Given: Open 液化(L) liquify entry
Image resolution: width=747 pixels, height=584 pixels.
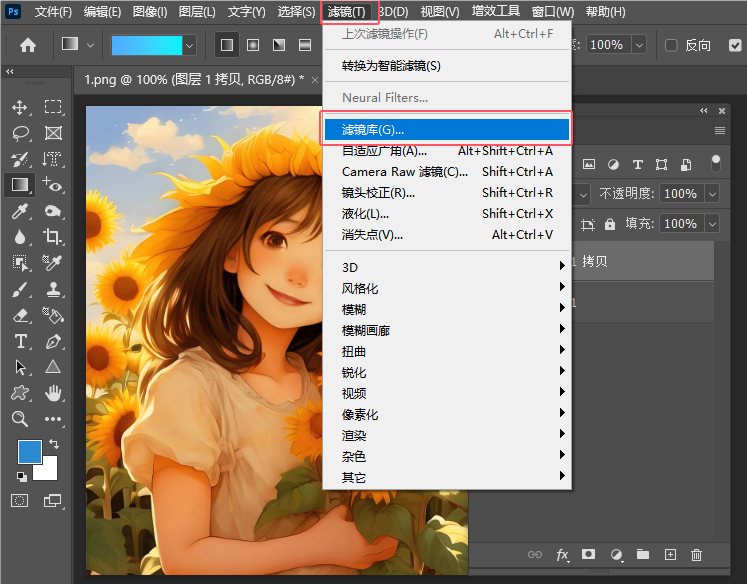Looking at the screenshot, I should (447, 213).
